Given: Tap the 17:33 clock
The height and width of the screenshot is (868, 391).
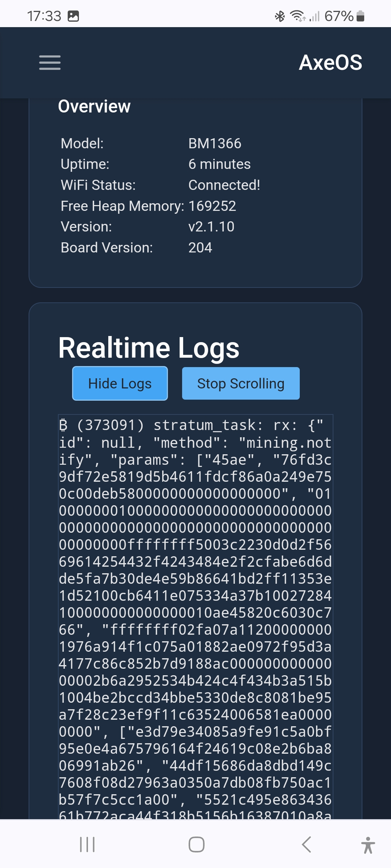Looking at the screenshot, I should click(x=44, y=16).
